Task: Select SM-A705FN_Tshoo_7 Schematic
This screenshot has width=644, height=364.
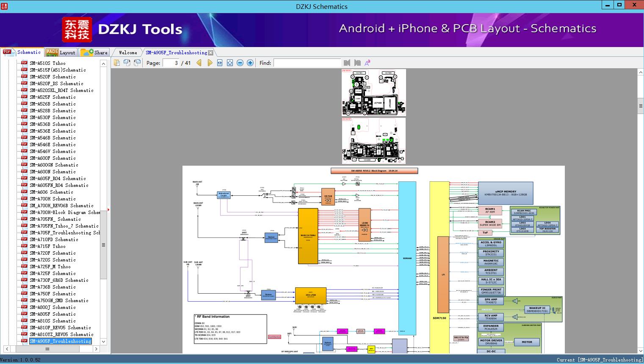Action: tap(64, 226)
